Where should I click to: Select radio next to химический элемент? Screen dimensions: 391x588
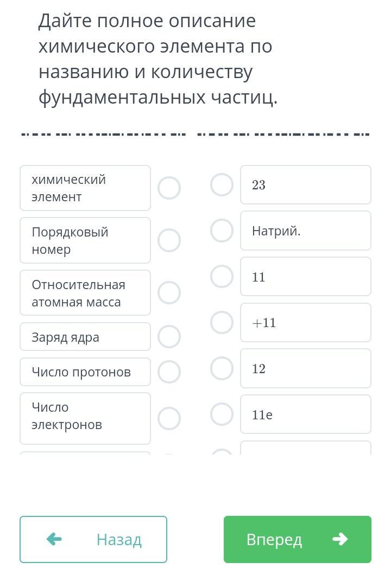[x=169, y=188]
